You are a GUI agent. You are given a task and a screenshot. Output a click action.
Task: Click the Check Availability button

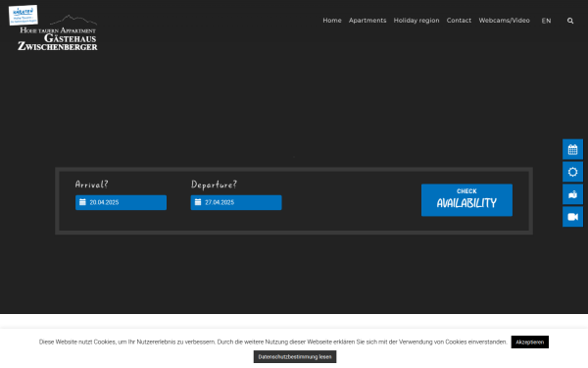coord(466,200)
